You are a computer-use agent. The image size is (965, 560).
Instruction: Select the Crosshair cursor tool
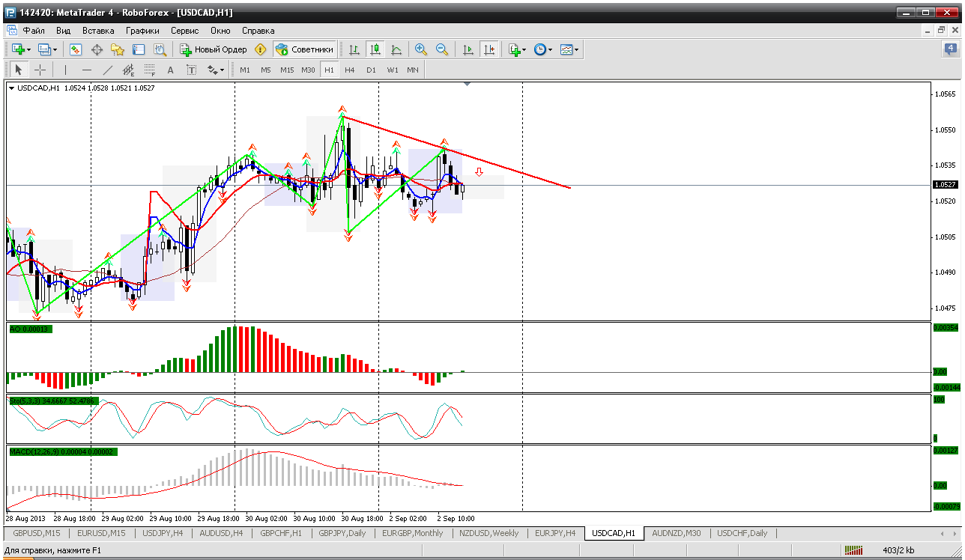tap(40, 70)
